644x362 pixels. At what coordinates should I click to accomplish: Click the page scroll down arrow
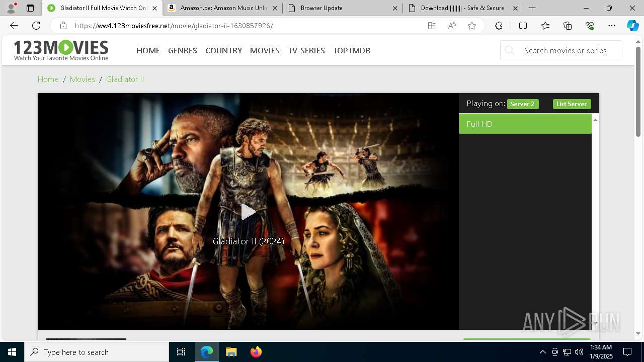pyautogui.click(x=638, y=333)
